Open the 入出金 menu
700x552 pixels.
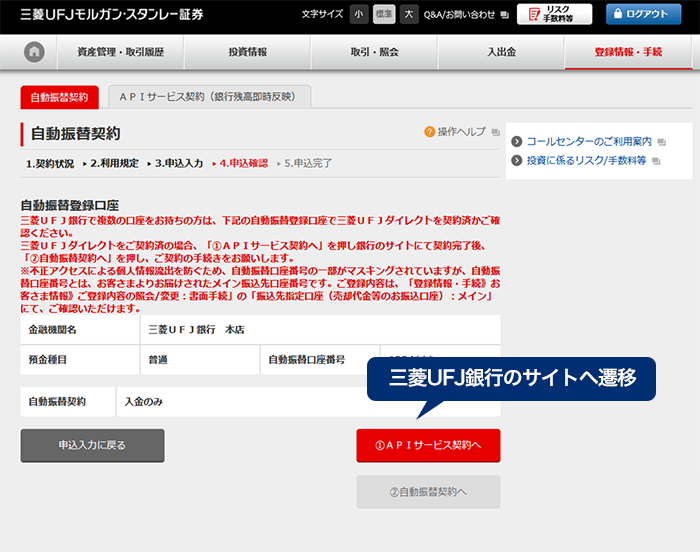501,52
